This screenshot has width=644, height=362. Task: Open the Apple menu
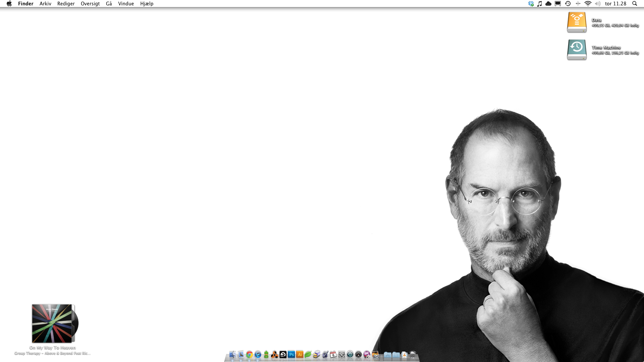tap(9, 4)
